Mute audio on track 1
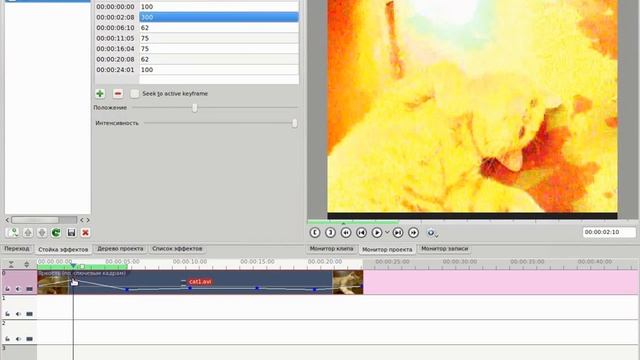 (18, 314)
